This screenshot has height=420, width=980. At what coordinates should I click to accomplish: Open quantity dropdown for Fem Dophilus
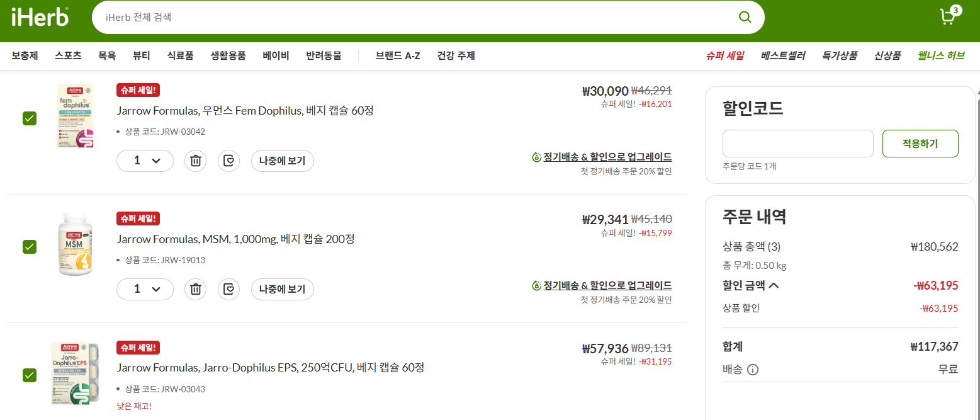145,161
